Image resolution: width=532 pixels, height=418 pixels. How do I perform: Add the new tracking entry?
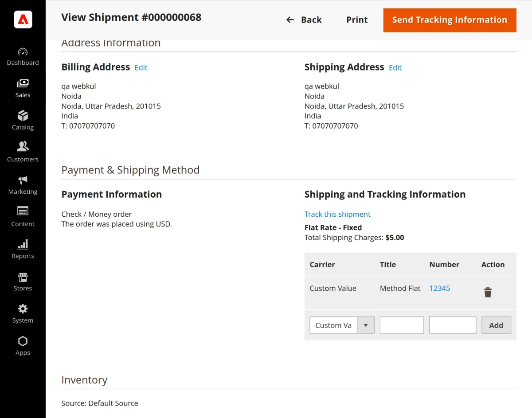tap(496, 325)
